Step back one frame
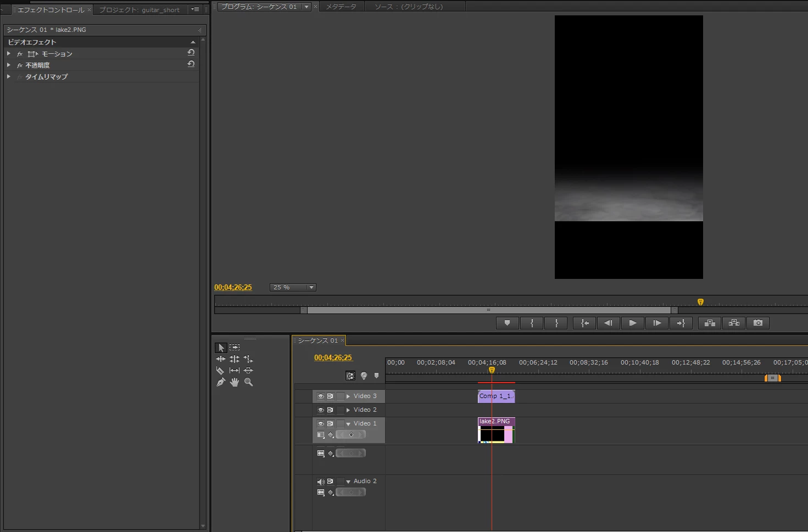The height and width of the screenshot is (532, 808). 608,323
